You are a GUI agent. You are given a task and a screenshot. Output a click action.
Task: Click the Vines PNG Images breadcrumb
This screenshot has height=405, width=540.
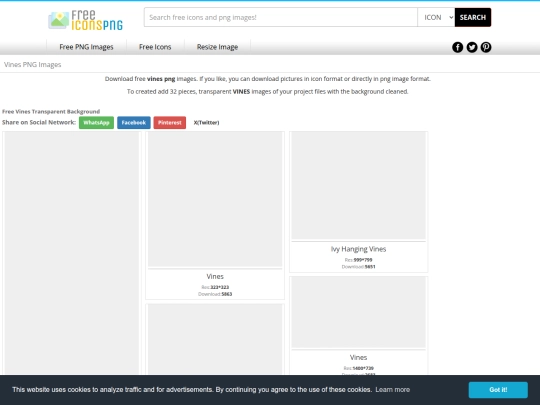[33, 65]
